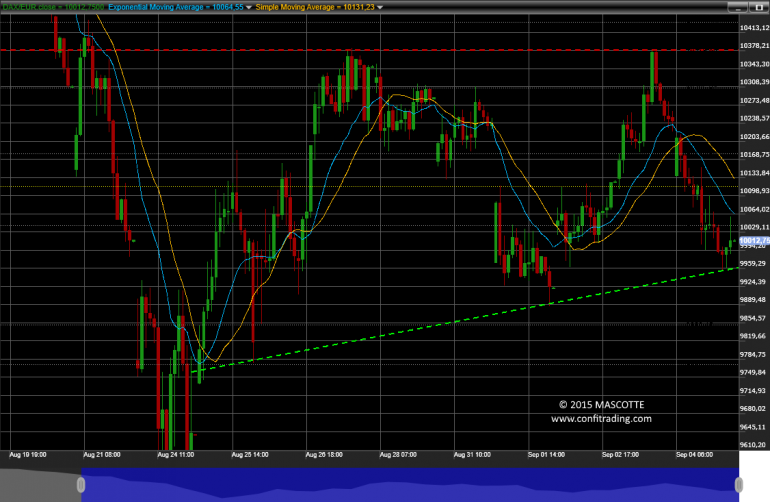Maximize the chart panel

pos(759,7)
